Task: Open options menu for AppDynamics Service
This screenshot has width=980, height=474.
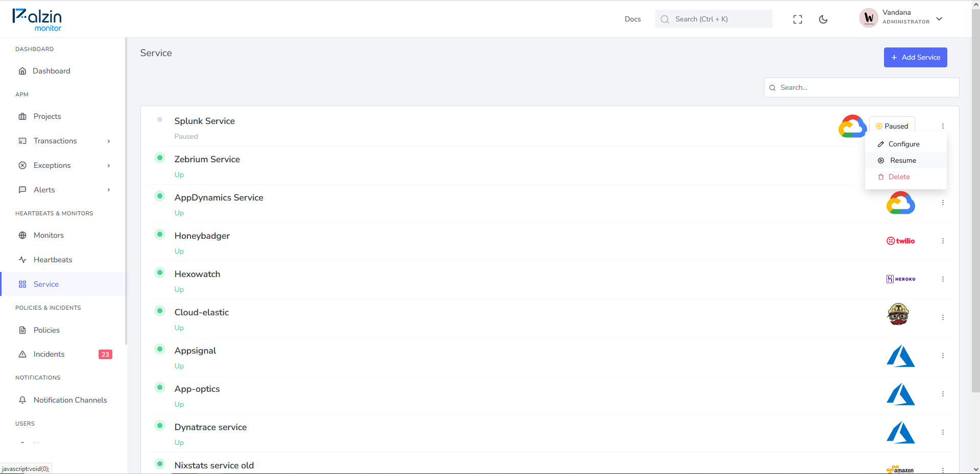Action: click(x=943, y=203)
